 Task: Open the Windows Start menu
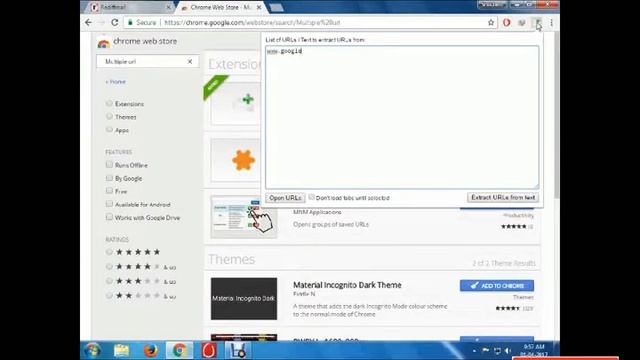tap(93, 350)
